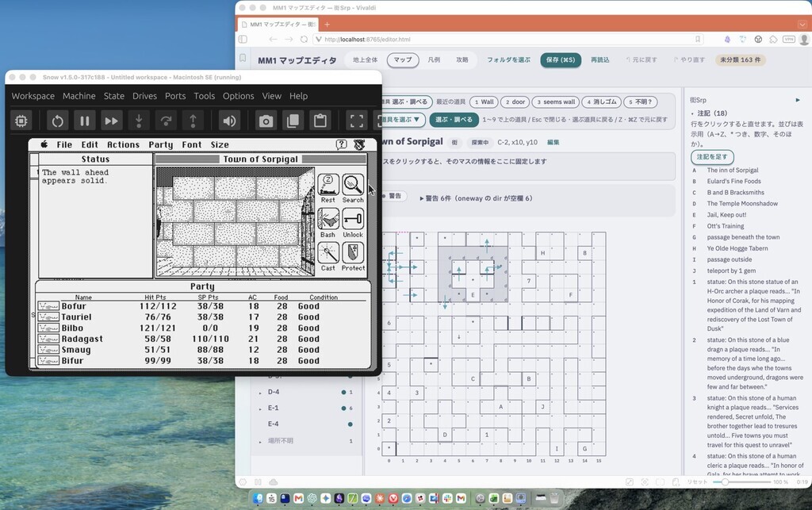Viewport: 812px width, 510px height.
Task: Expand the 警告 6件 details
Action: (x=476, y=198)
